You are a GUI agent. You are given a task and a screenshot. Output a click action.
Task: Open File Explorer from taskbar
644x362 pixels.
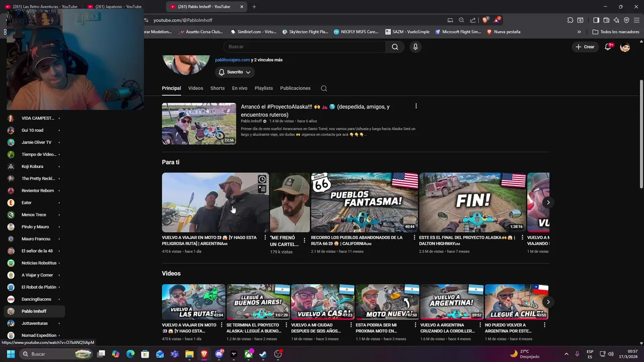(x=189, y=354)
